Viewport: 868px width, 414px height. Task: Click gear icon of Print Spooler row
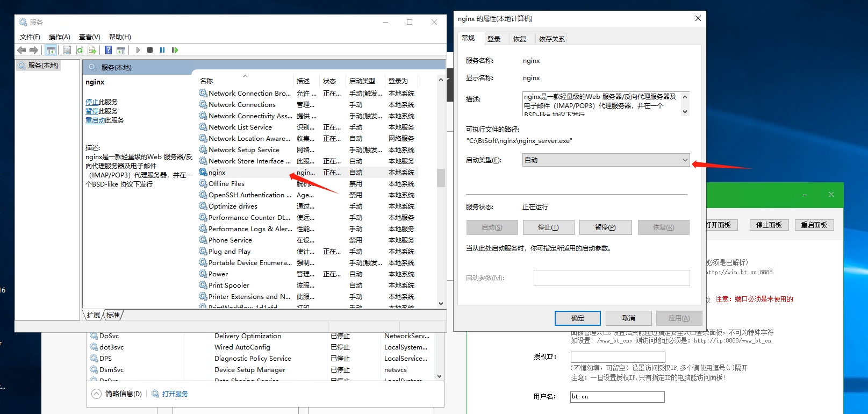pos(203,285)
